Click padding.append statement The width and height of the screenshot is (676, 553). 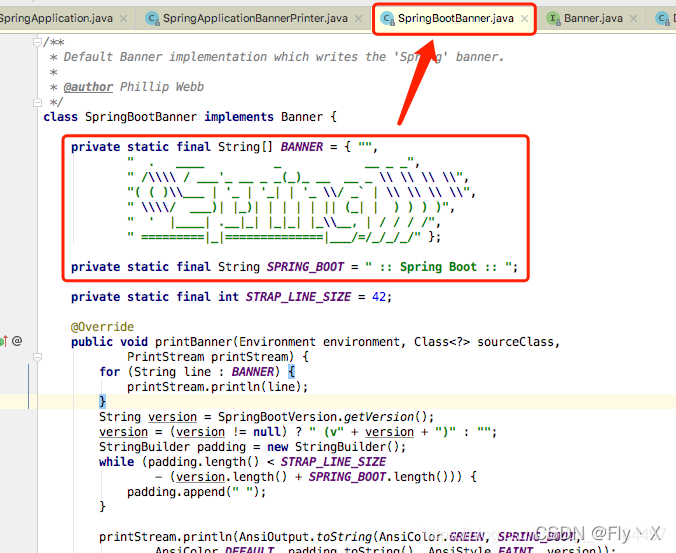point(196,492)
